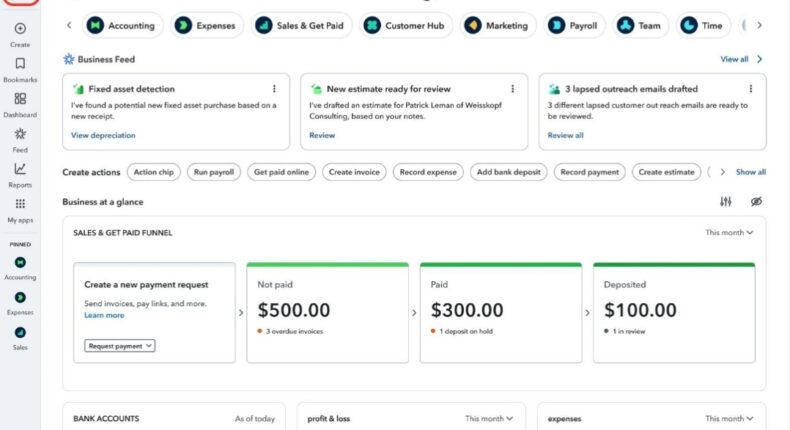The width and height of the screenshot is (790, 430).
Task: Open pinned Accounting in the sidebar
Action: pos(20,263)
